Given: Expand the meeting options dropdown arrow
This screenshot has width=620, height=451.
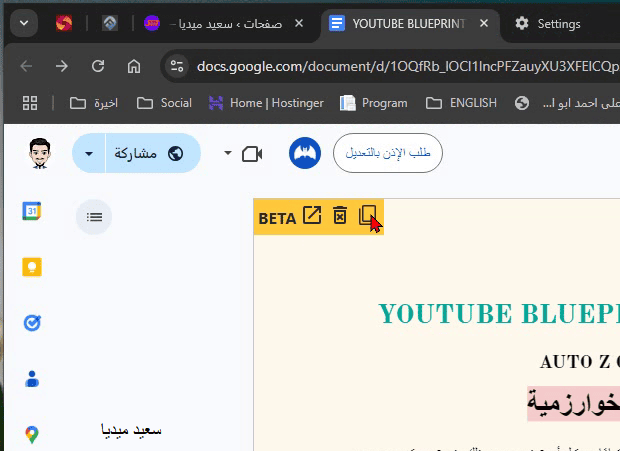Looking at the screenshot, I should [228, 153].
